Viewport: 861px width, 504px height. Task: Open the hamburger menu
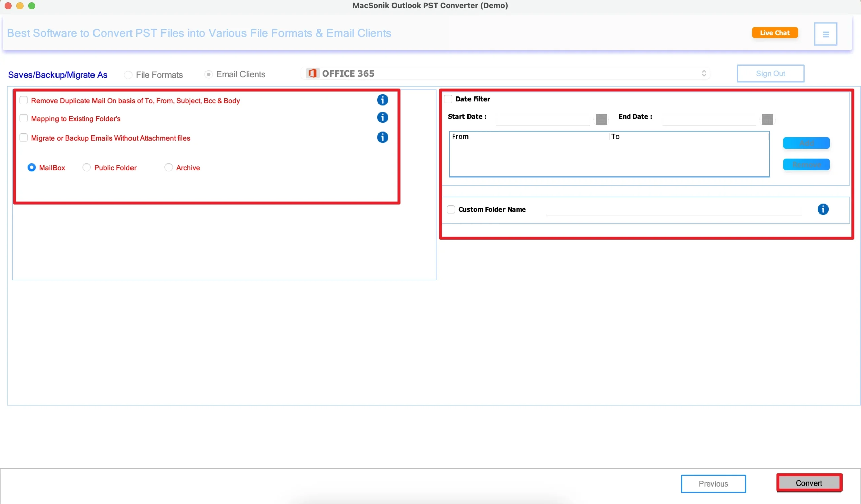[825, 34]
